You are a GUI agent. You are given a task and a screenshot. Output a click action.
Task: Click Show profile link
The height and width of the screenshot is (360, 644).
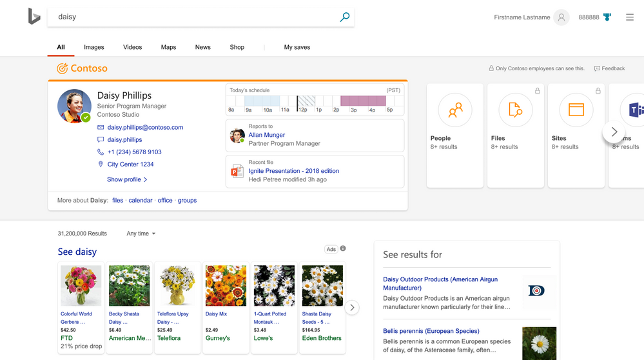click(x=127, y=179)
